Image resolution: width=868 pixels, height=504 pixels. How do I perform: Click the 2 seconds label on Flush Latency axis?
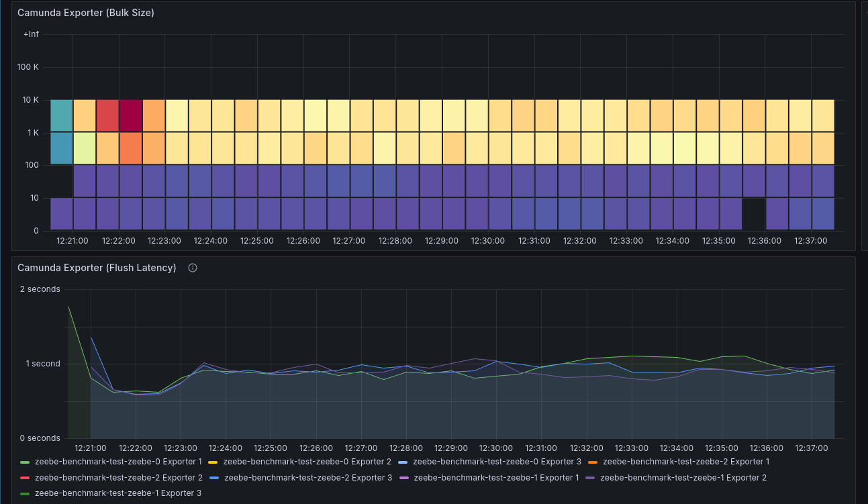[x=40, y=289]
